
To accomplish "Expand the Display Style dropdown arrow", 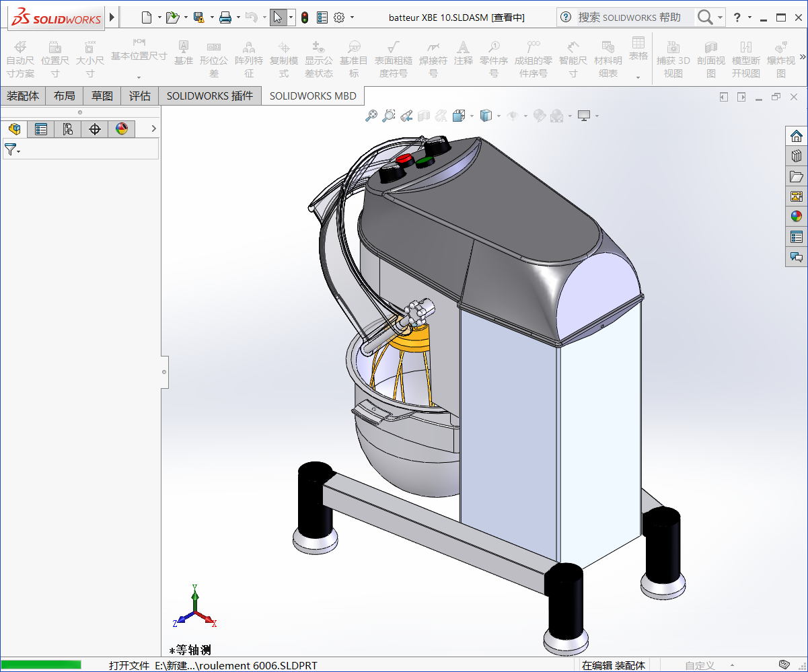I will pos(498,116).
